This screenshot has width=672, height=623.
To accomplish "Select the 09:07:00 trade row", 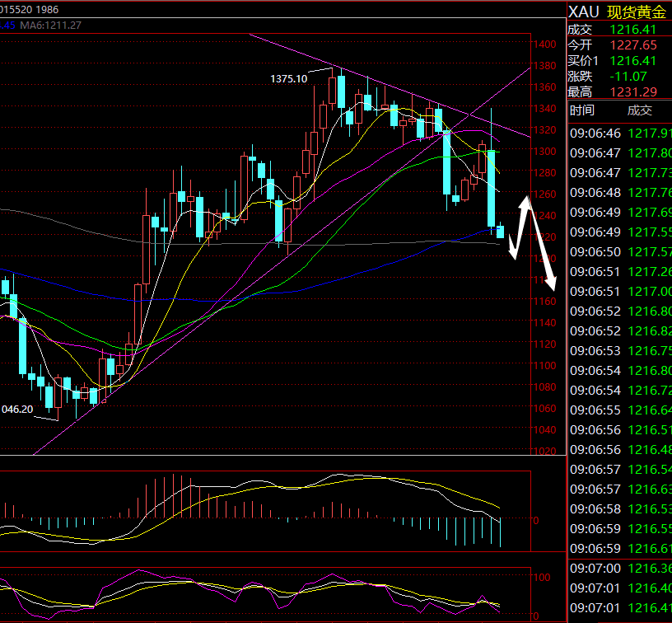I will click(620, 568).
